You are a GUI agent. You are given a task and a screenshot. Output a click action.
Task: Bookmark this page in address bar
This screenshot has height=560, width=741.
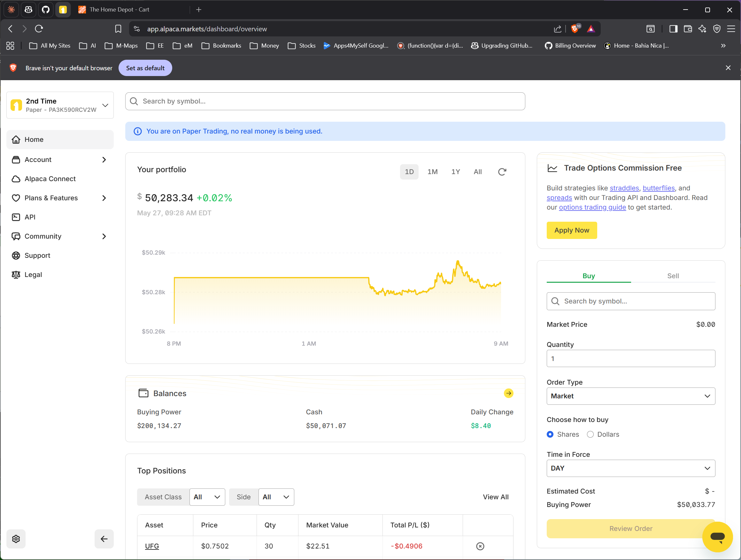[x=118, y=29]
